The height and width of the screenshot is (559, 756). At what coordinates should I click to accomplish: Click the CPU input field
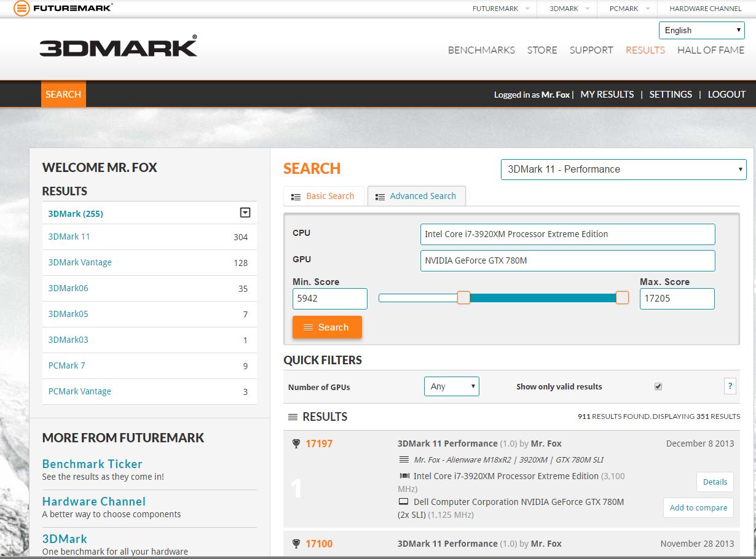(567, 234)
